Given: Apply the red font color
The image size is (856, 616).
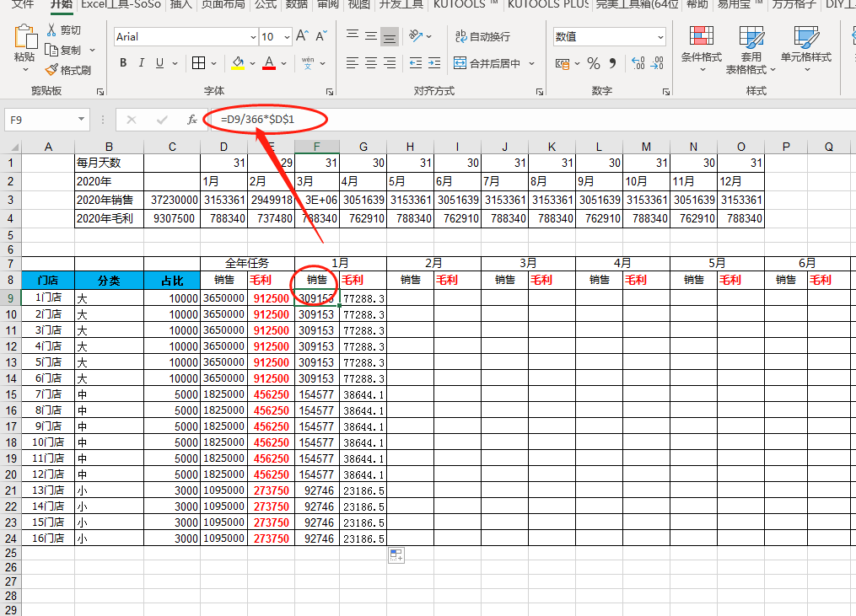Looking at the screenshot, I should (x=269, y=63).
